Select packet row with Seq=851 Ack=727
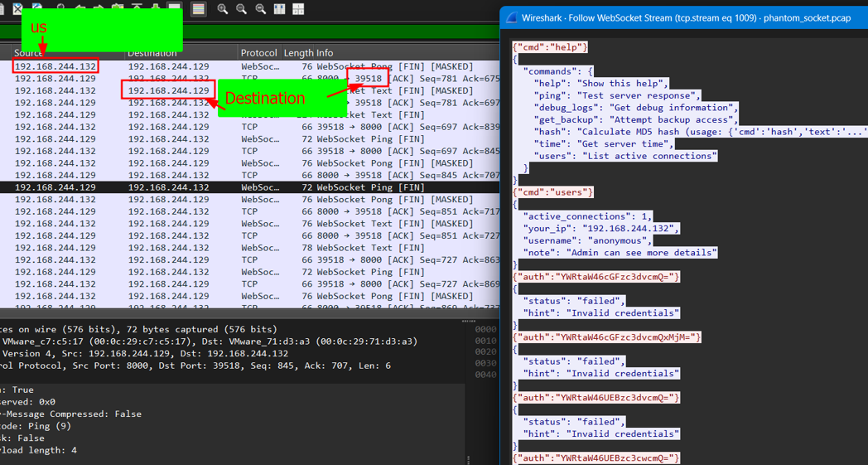This screenshot has width=868, height=465. point(249,235)
